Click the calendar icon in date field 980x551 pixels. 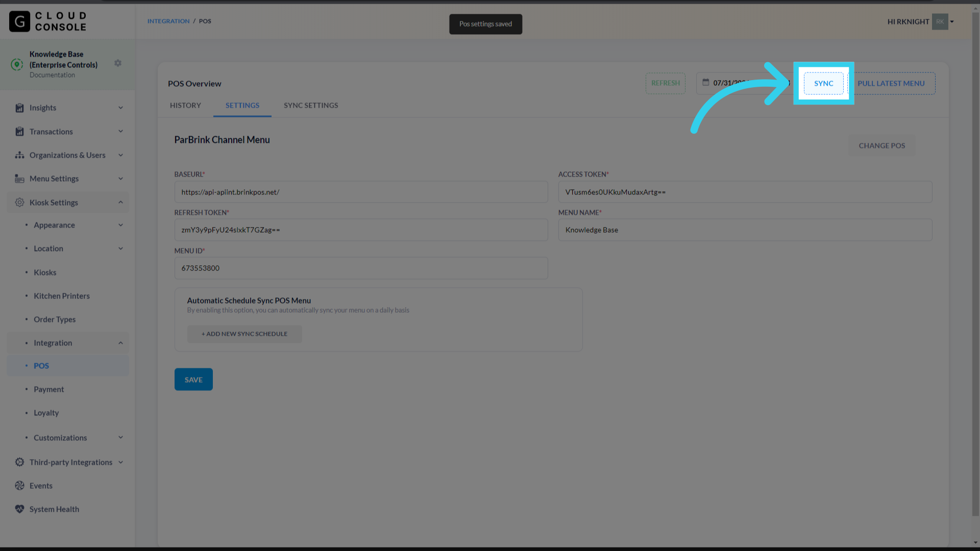[x=705, y=82]
